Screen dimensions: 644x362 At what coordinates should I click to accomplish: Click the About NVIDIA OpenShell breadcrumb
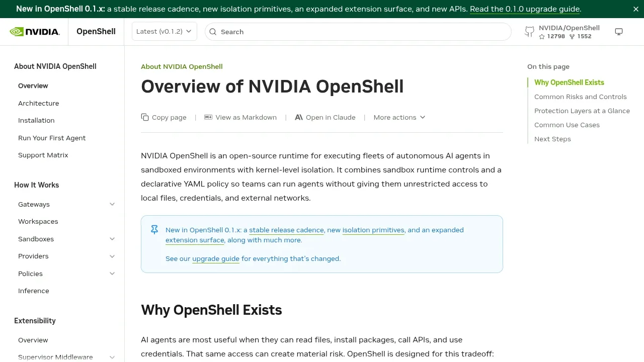(182, 66)
